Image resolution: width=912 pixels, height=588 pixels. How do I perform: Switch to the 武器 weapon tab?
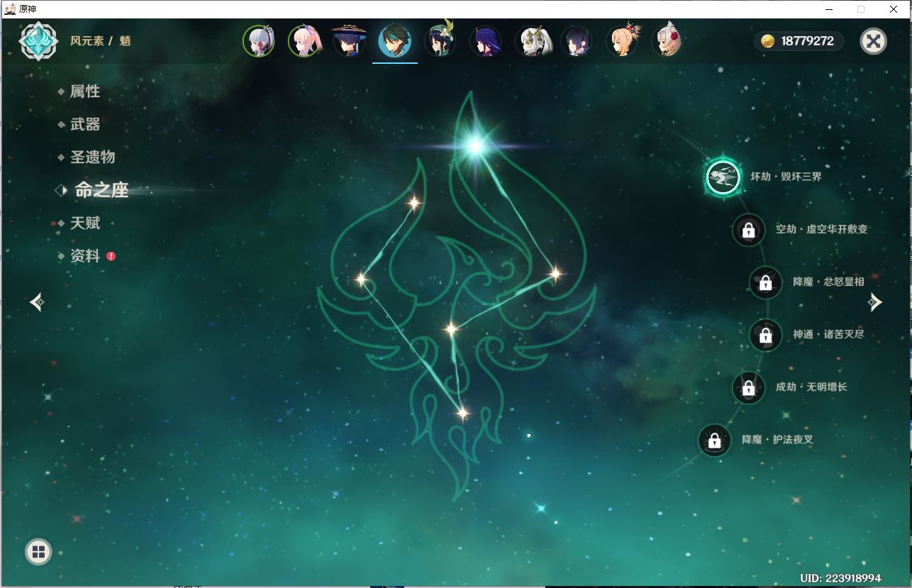point(85,124)
